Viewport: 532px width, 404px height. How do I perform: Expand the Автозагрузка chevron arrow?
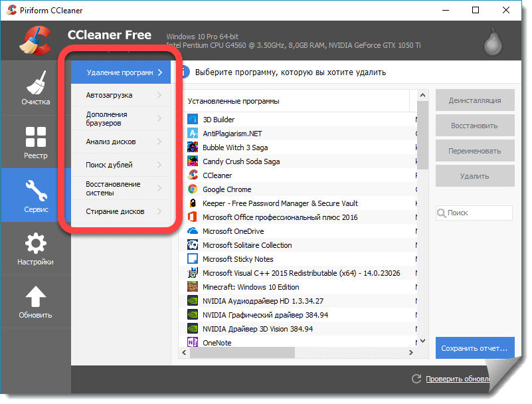159,95
